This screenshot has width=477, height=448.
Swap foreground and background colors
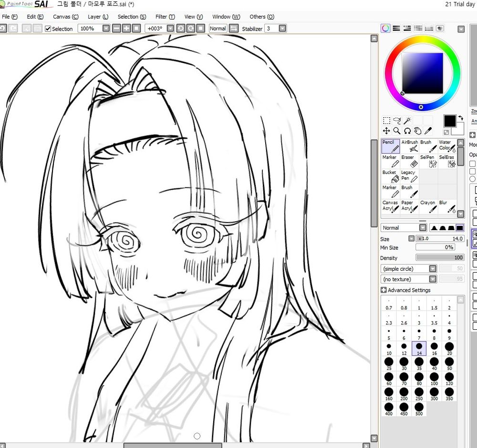[x=461, y=118]
